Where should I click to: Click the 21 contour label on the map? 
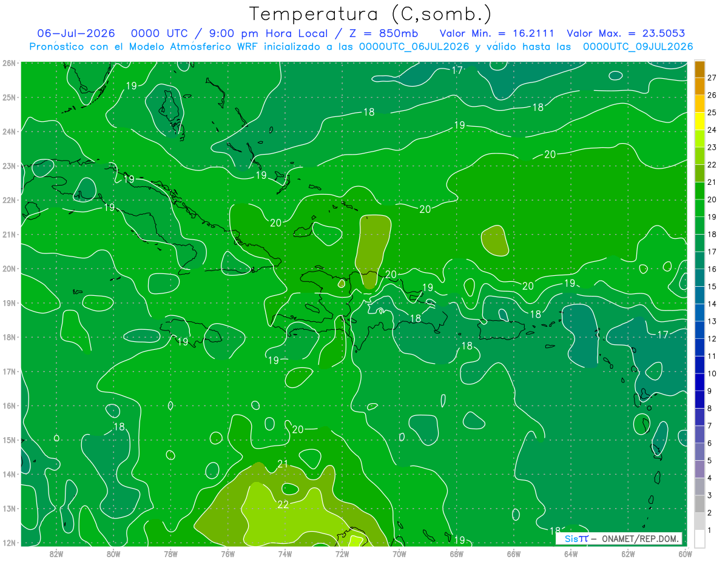283,464
